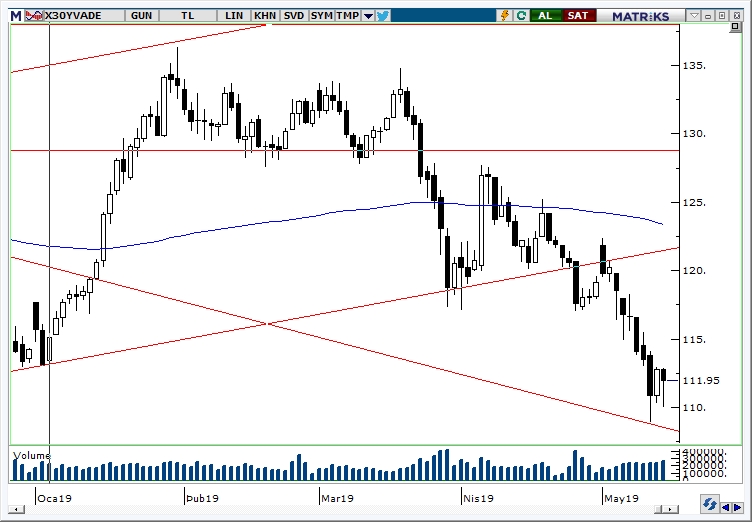The image size is (752, 522).
Task: Click the Nis19 date axis label
Action: click(478, 498)
